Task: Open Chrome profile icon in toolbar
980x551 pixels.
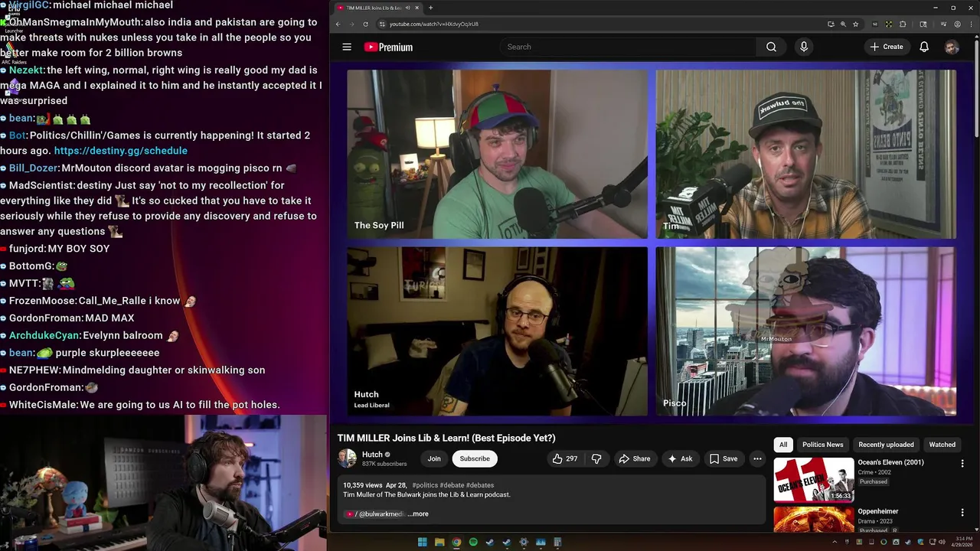Action: pos(957,24)
